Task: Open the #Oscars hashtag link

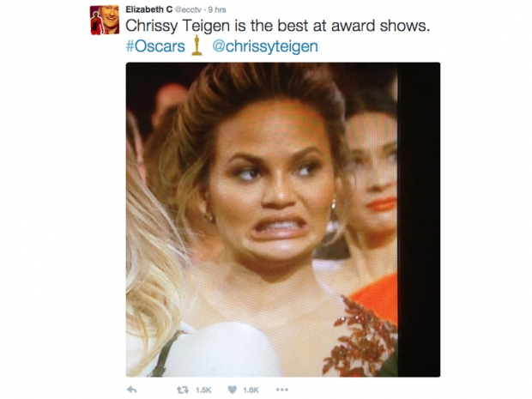Action: click(155, 46)
